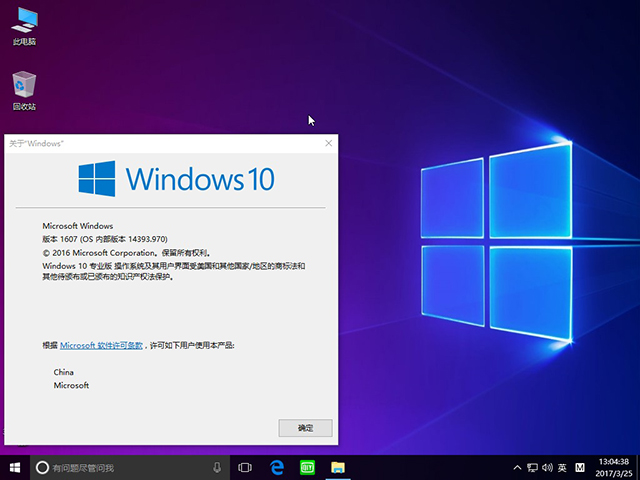Expand the hidden system tray icons
The height and width of the screenshot is (480, 640).
516,467
